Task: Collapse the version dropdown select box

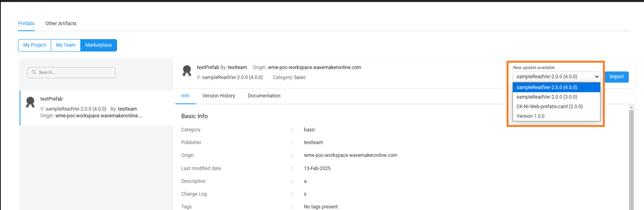Action: [556, 77]
